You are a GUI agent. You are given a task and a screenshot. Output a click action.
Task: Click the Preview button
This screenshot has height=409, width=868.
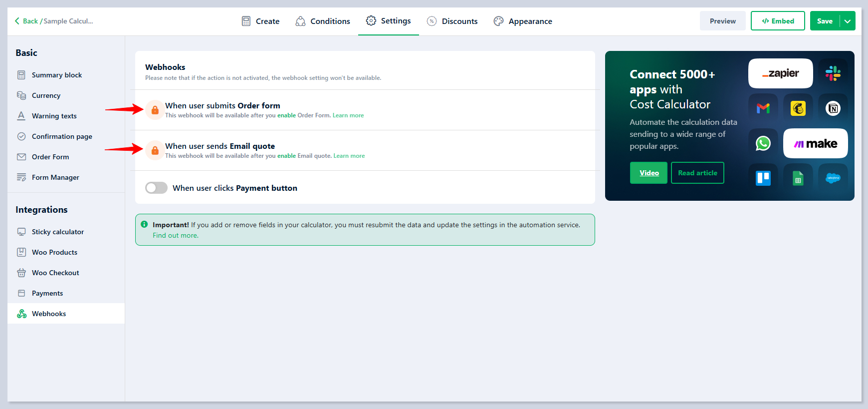click(x=722, y=21)
